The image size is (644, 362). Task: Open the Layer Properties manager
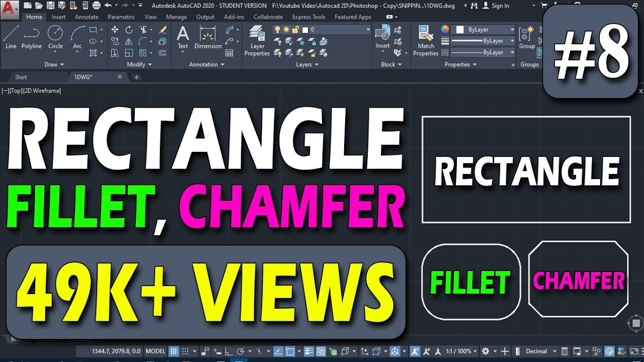[x=257, y=41]
